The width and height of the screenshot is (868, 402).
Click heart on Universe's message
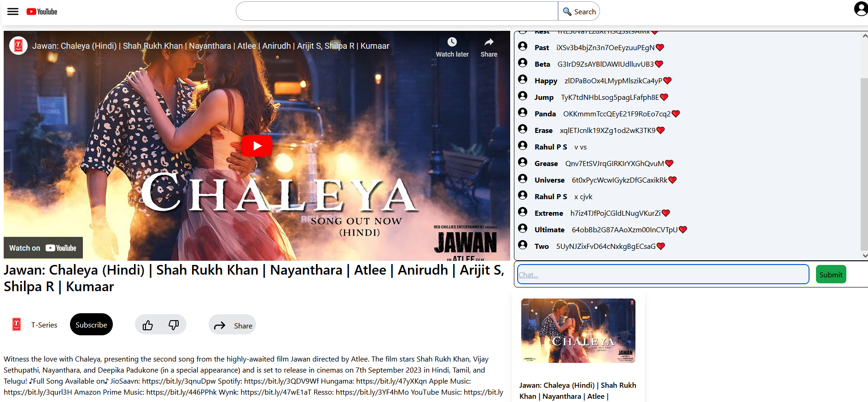coord(673,180)
